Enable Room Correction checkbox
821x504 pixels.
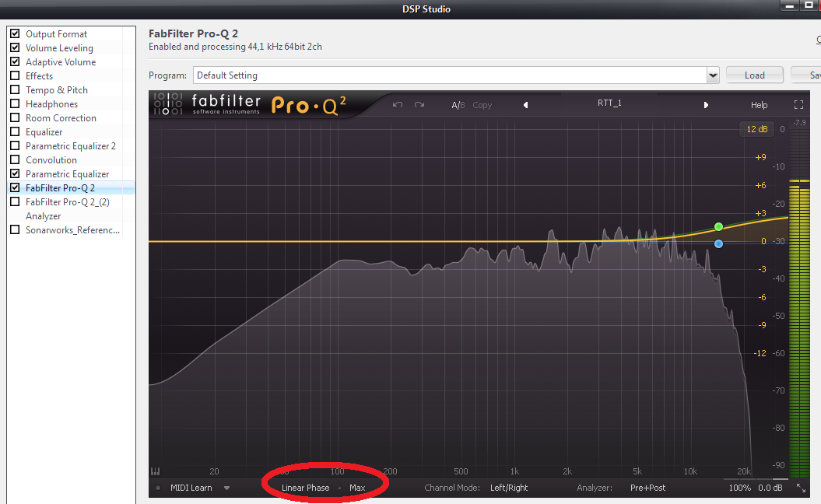pyautogui.click(x=16, y=117)
